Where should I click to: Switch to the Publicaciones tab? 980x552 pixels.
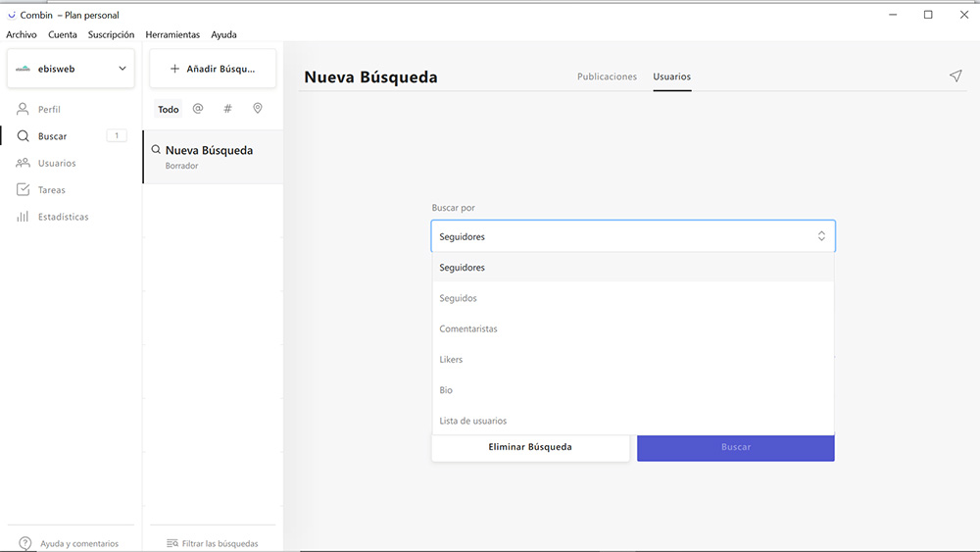click(x=607, y=76)
